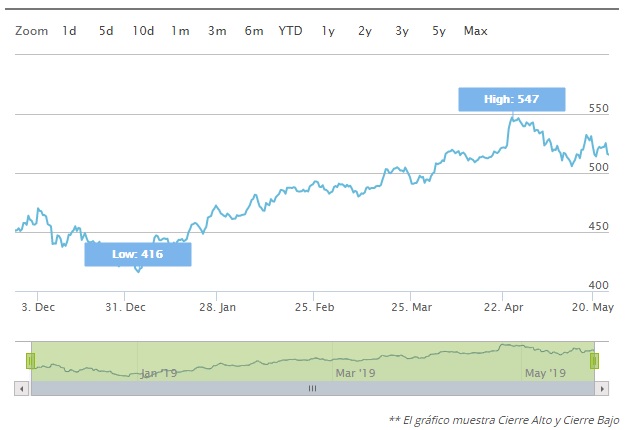Click Mar '19 in the navigator
This screenshot has width=625, height=430.
355,372
